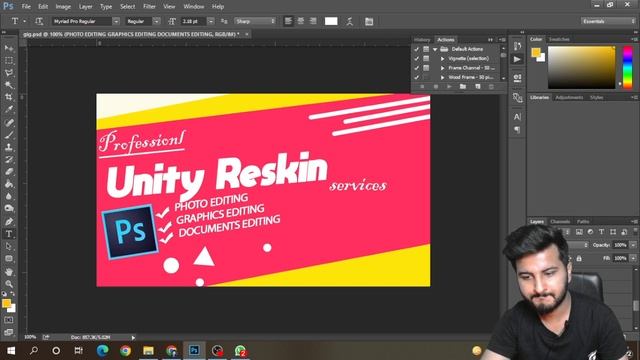
Task: Open the File menu
Action: coord(26,7)
